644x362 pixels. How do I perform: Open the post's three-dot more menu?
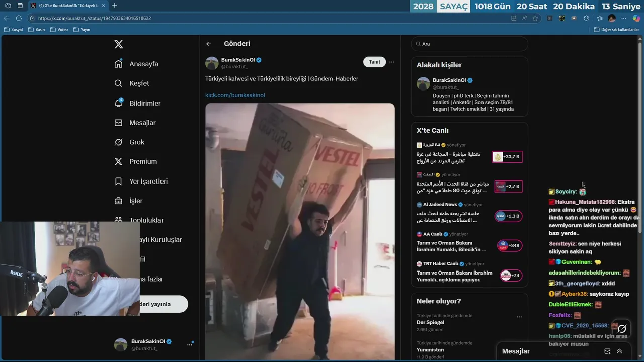(x=392, y=62)
